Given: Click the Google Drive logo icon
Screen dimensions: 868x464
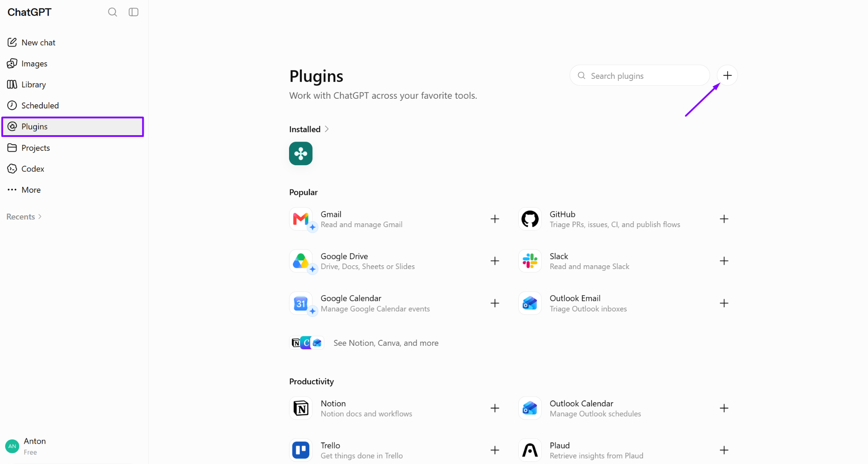Looking at the screenshot, I should pyautogui.click(x=301, y=261).
